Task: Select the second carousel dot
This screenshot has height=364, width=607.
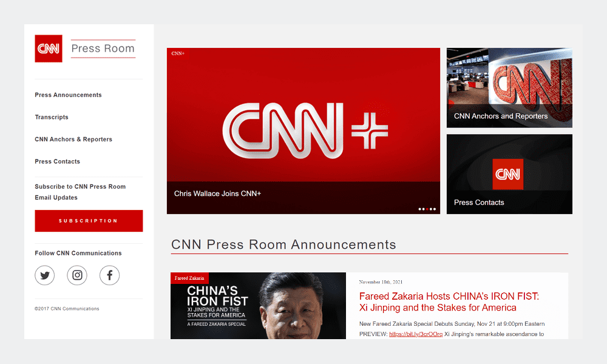Action: pos(423,209)
